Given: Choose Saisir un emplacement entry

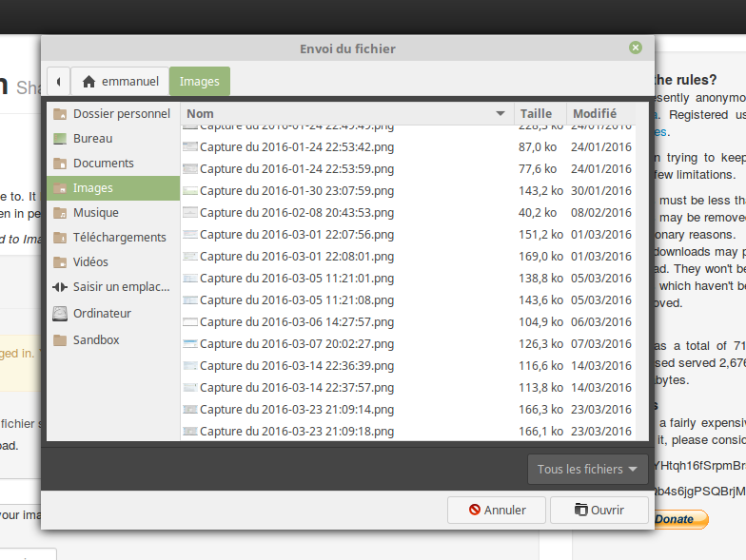Looking at the screenshot, I should (113, 287).
